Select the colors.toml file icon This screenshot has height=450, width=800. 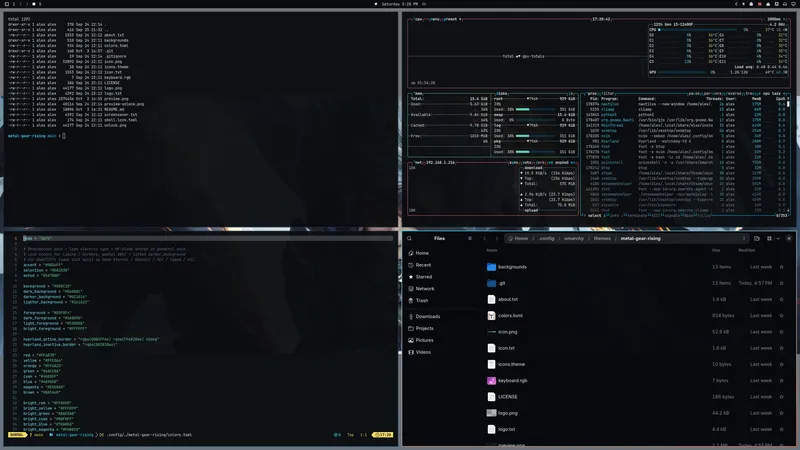click(491, 316)
